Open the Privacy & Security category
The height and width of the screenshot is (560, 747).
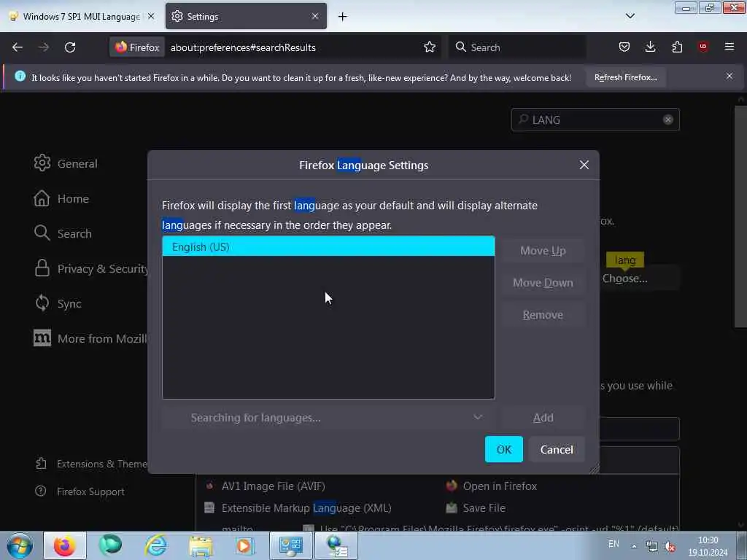90,268
